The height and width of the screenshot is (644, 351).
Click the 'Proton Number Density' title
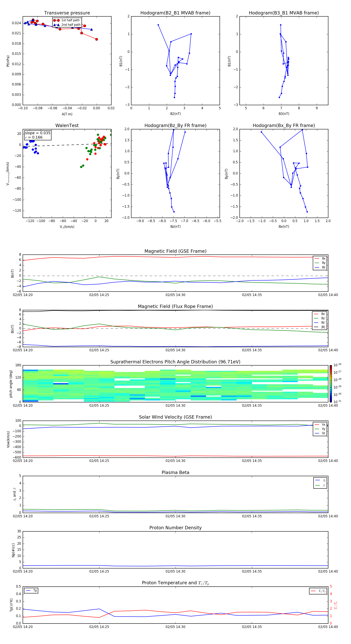pyautogui.click(x=175, y=528)
